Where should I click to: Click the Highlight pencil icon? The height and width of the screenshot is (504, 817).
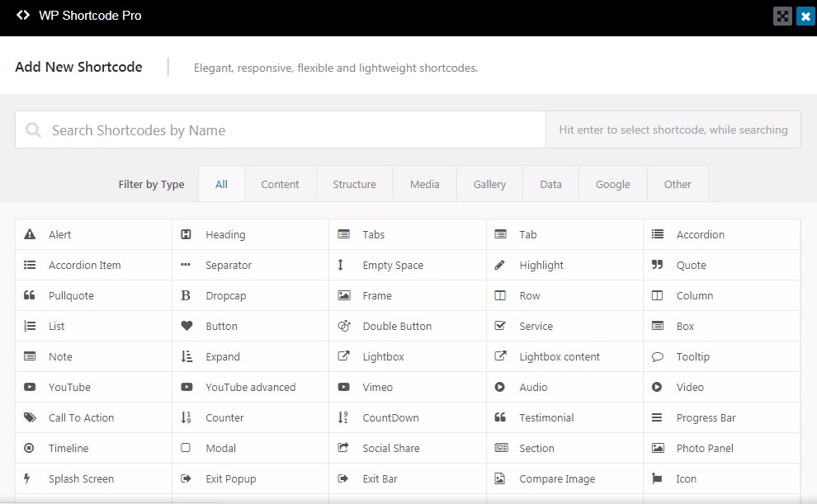[500, 265]
